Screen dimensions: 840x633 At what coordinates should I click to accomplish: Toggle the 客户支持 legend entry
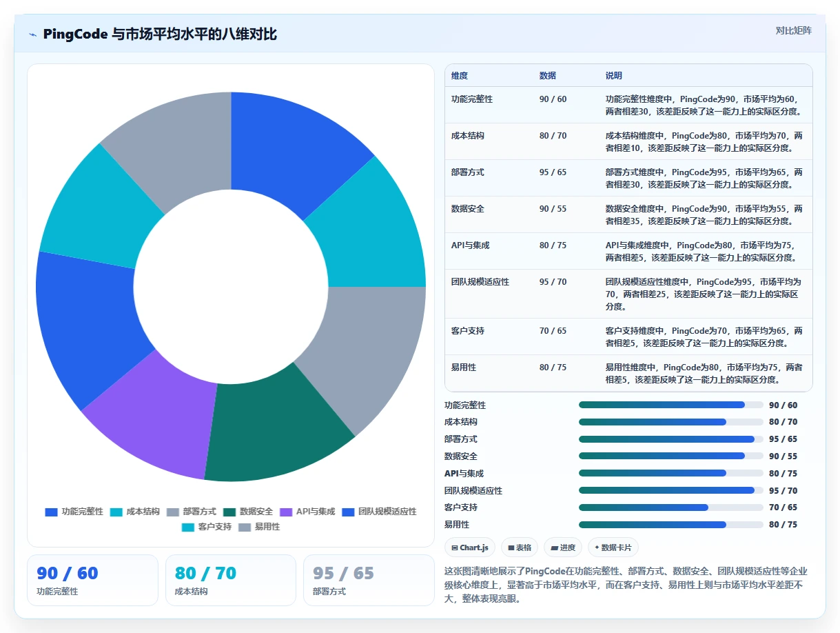tap(207, 527)
